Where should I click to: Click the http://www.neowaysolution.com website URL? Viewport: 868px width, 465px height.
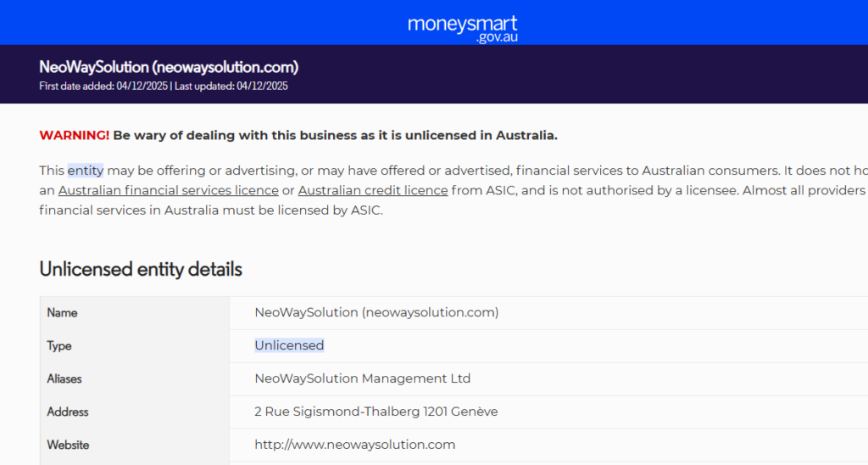click(x=354, y=445)
